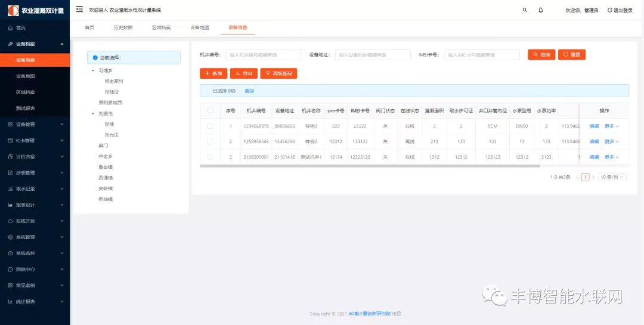The image size is (644, 325).
Task: Click the search magnifier icon in header
Action: (525, 10)
